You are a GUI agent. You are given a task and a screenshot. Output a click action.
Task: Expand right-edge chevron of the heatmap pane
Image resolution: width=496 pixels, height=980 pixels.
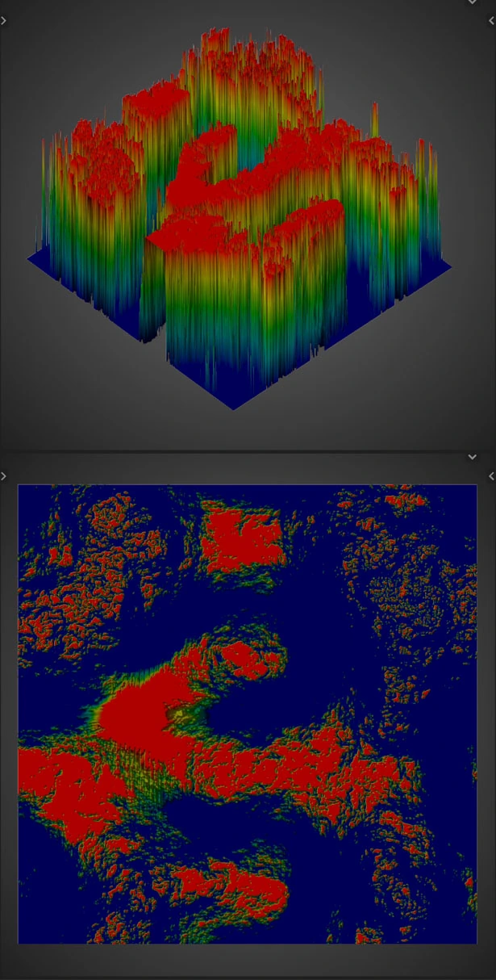pos(492,477)
